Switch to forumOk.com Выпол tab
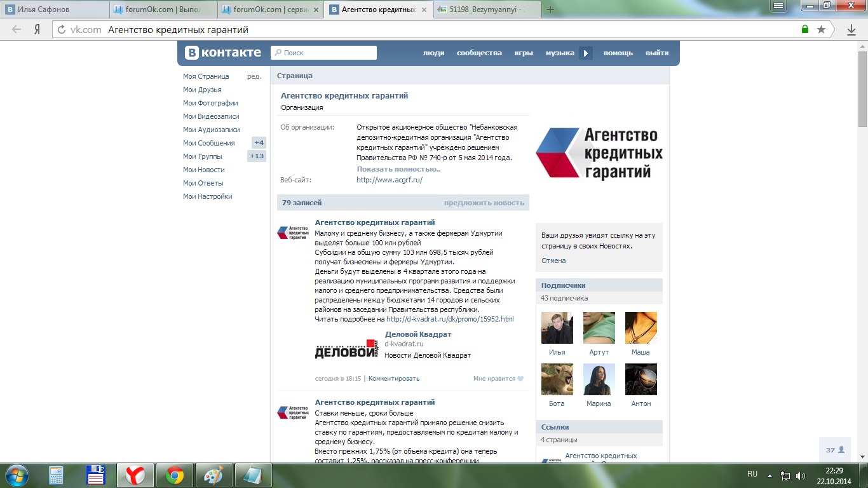The height and width of the screenshot is (488, 868). 162,10
